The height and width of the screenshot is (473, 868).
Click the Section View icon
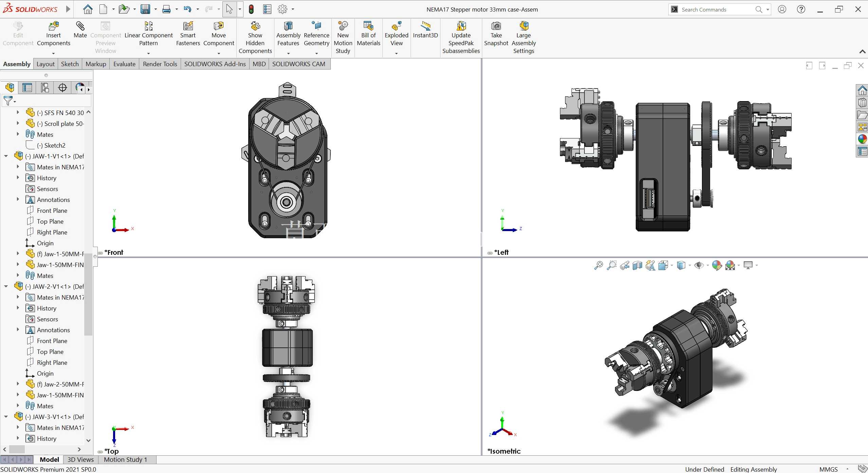(x=637, y=265)
